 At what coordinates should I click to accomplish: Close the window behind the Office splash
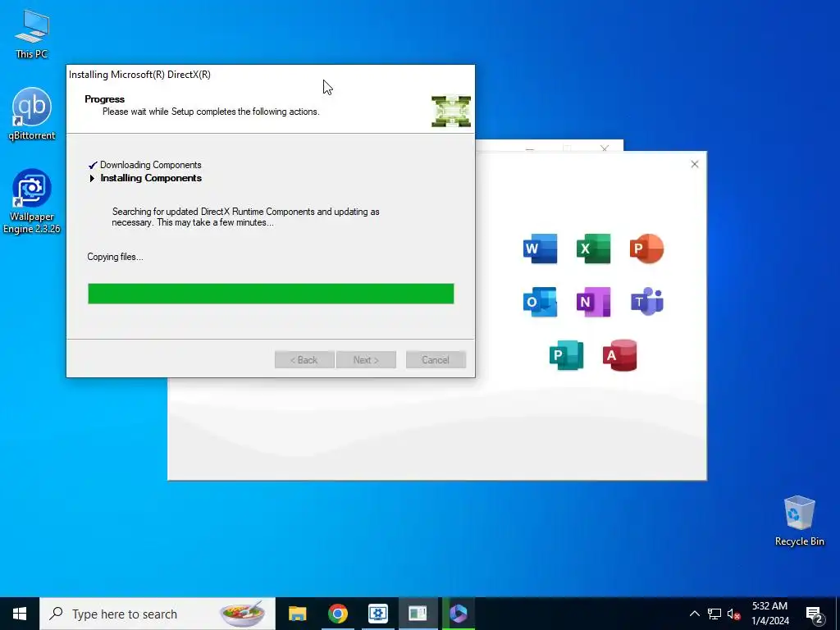605,148
